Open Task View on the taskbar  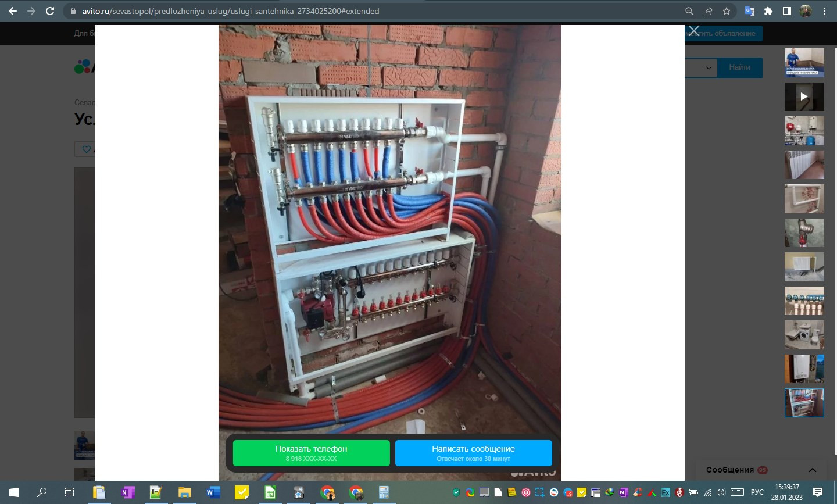pyautogui.click(x=70, y=492)
